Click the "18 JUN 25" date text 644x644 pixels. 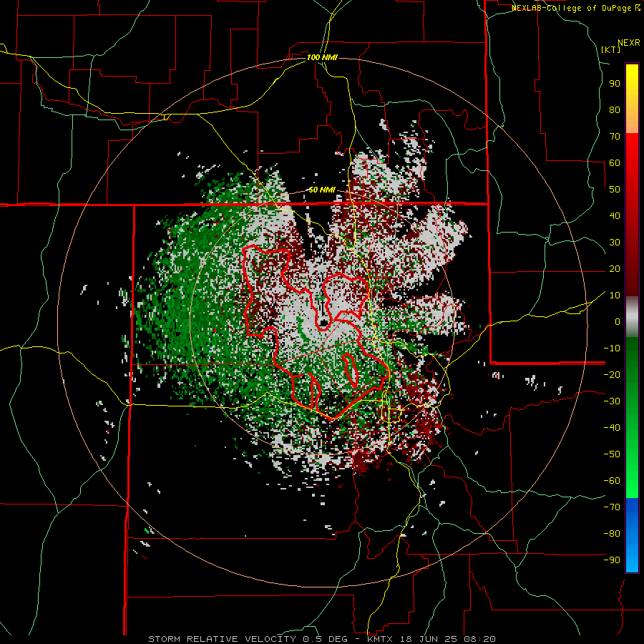point(428,639)
